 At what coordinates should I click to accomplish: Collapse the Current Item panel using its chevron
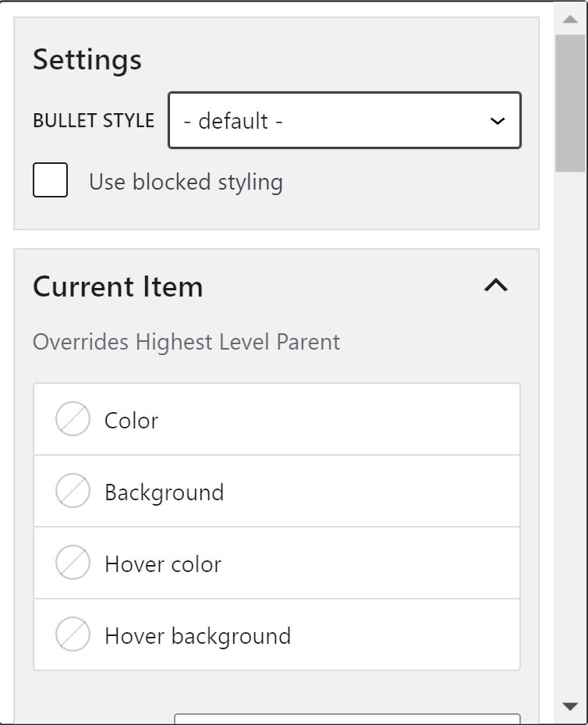(496, 286)
